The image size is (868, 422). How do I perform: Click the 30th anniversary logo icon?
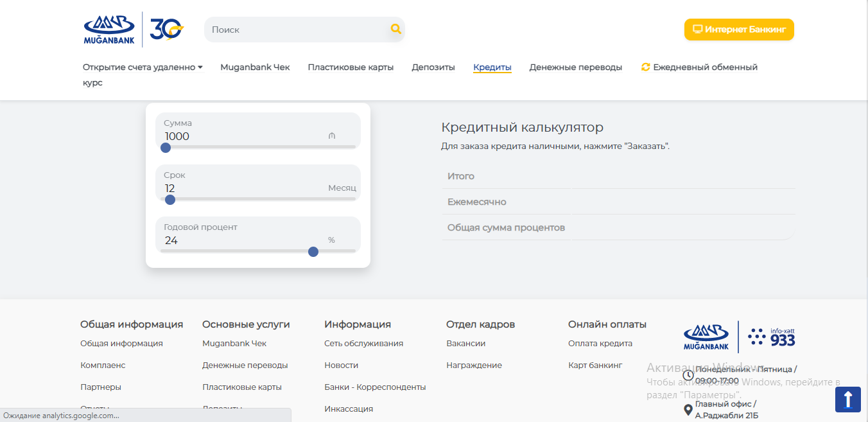(166, 30)
